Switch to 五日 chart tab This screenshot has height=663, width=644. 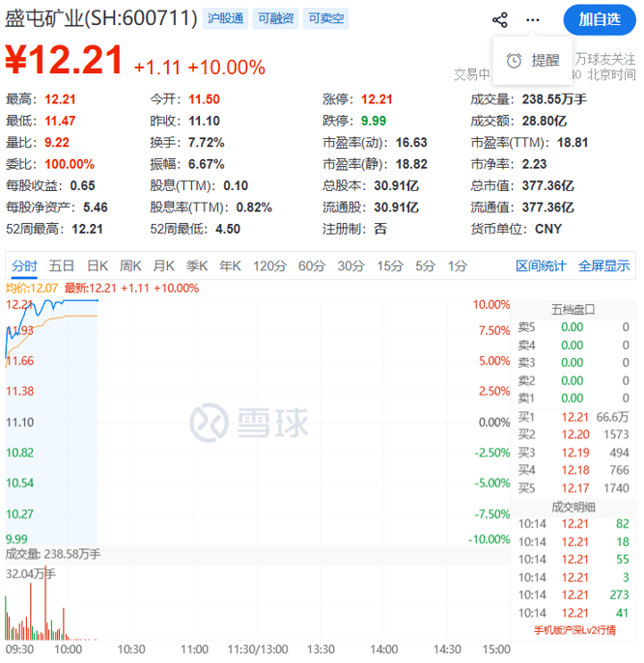coord(62,266)
